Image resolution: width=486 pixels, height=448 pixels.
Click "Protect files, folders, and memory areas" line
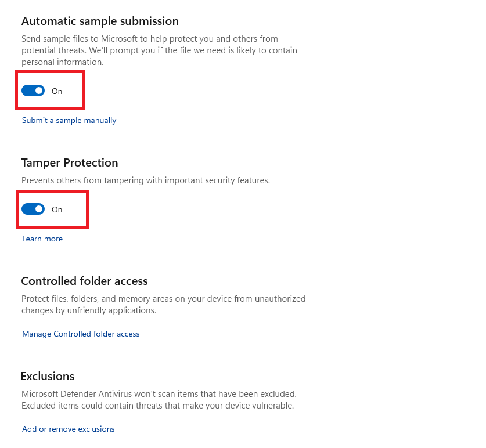point(163,299)
